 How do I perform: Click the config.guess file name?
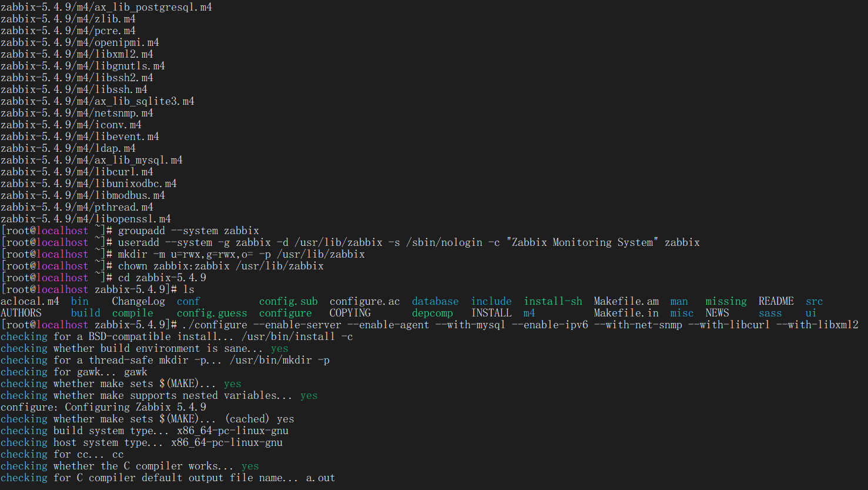coord(211,312)
